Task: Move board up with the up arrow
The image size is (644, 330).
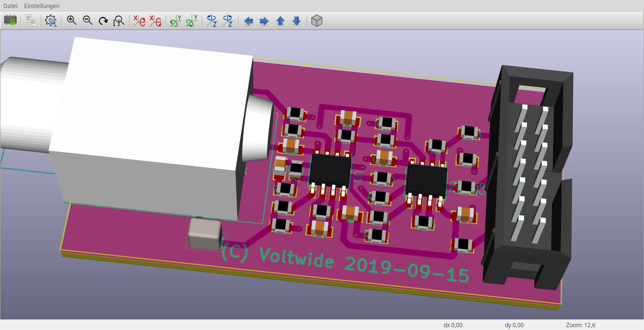Action: tap(281, 21)
